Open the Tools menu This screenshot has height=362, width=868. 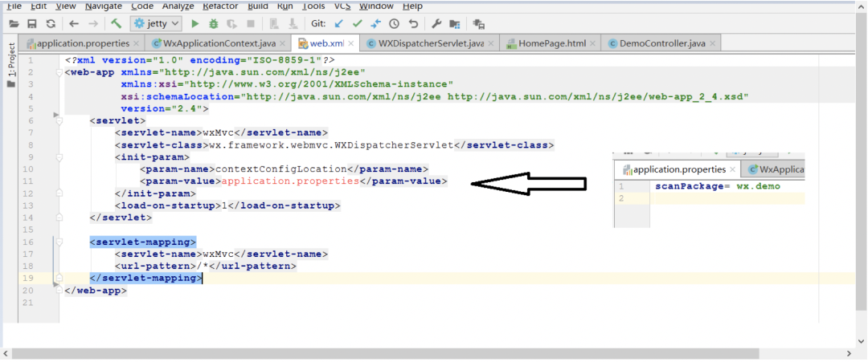(314, 6)
